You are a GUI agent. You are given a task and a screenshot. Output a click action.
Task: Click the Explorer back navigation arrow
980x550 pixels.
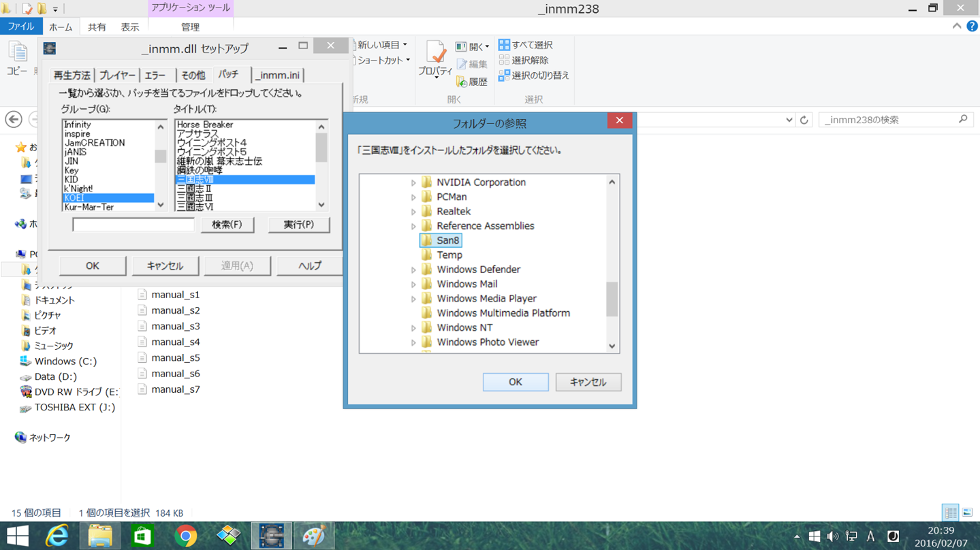click(x=14, y=120)
